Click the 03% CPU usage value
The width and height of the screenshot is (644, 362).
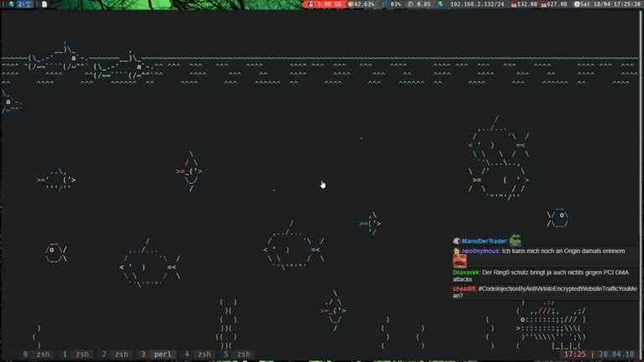(395, 4)
